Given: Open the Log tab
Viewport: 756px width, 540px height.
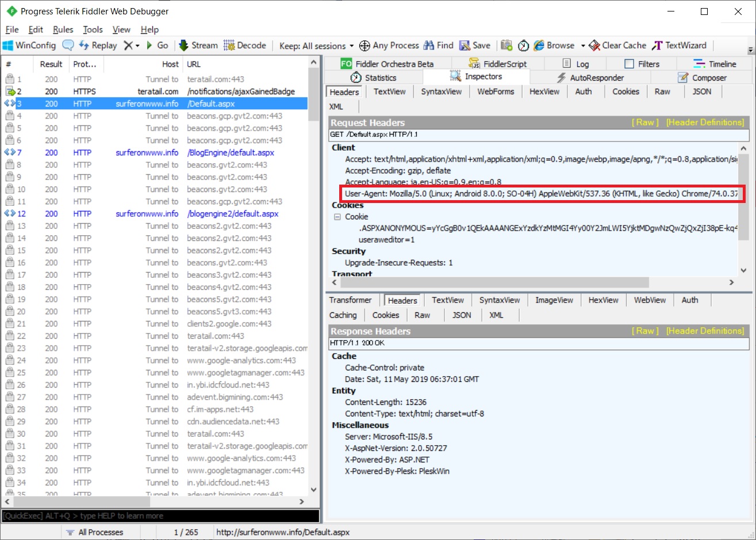Looking at the screenshot, I should tap(575, 64).
